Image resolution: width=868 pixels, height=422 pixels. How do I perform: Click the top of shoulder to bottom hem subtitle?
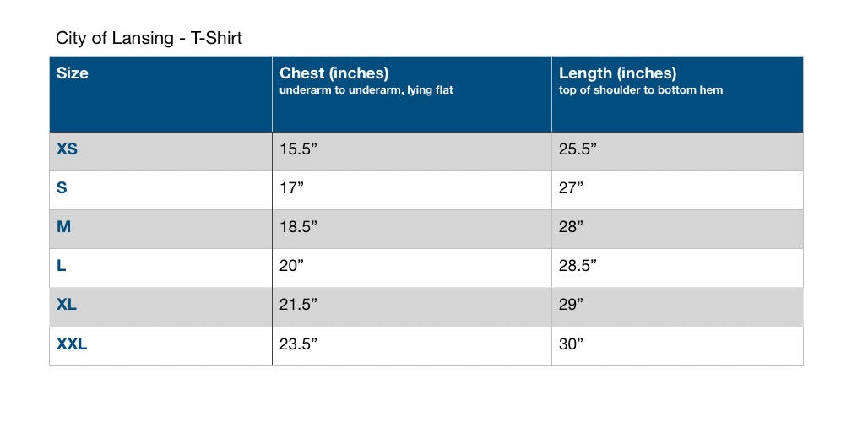pos(641,90)
